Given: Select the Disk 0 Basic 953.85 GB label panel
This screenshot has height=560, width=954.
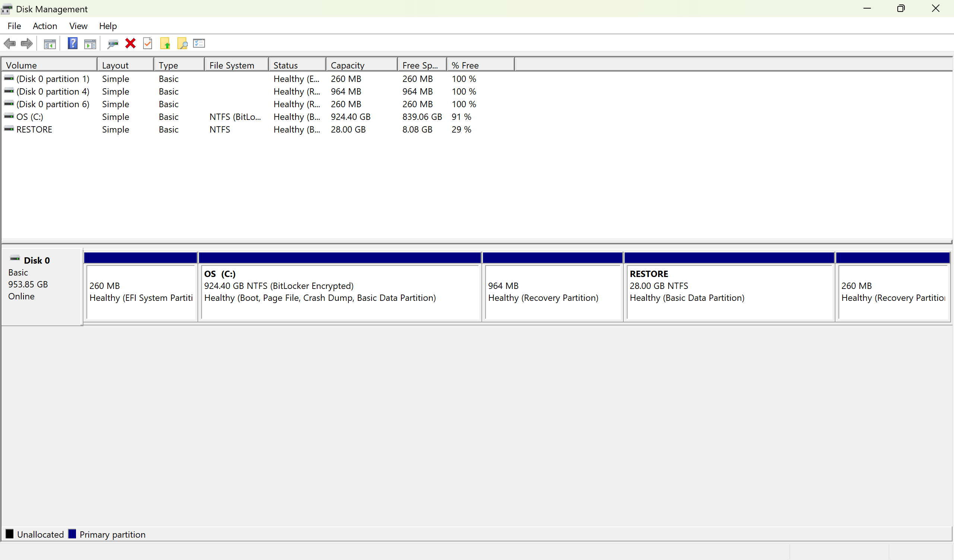Looking at the screenshot, I should point(42,287).
